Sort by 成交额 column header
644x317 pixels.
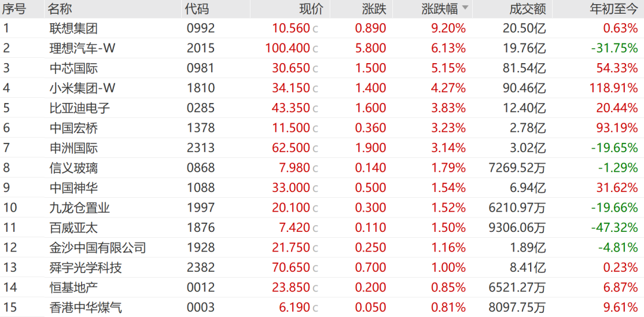527,8
